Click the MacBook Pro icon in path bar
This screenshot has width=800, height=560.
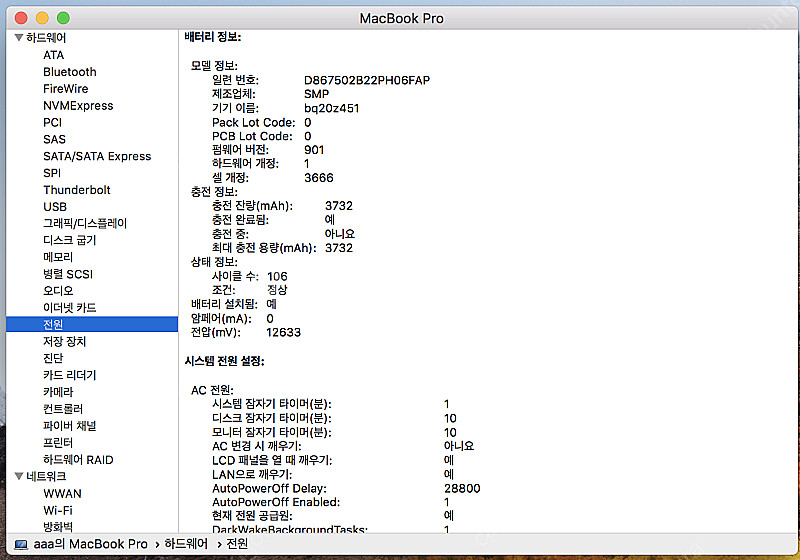click(21, 544)
